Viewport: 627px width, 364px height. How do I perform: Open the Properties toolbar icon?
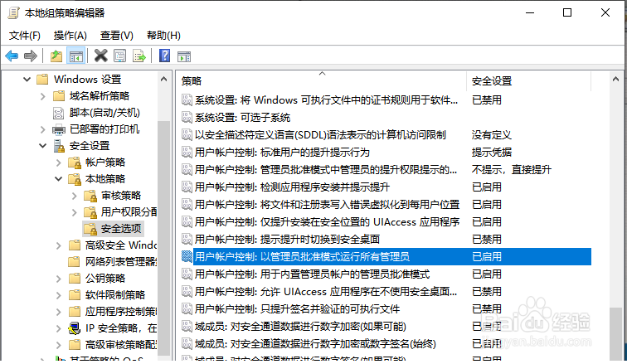click(120, 56)
